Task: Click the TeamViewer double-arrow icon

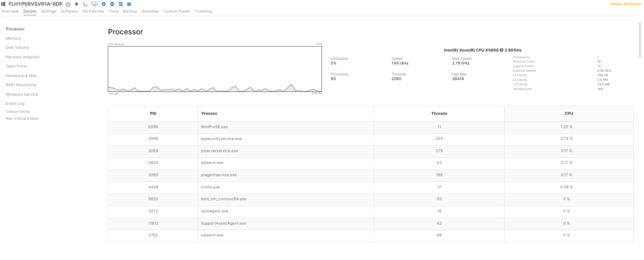Action: pyautogui.click(x=112, y=4)
